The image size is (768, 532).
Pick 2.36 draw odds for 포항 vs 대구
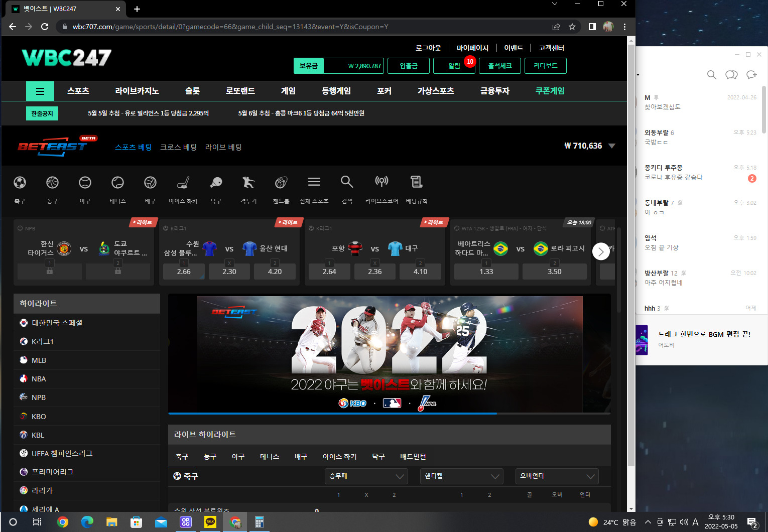[x=375, y=272]
